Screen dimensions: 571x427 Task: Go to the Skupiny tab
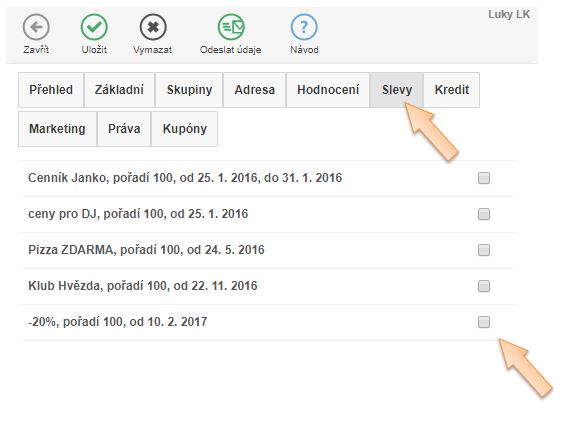pyautogui.click(x=189, y=90)
